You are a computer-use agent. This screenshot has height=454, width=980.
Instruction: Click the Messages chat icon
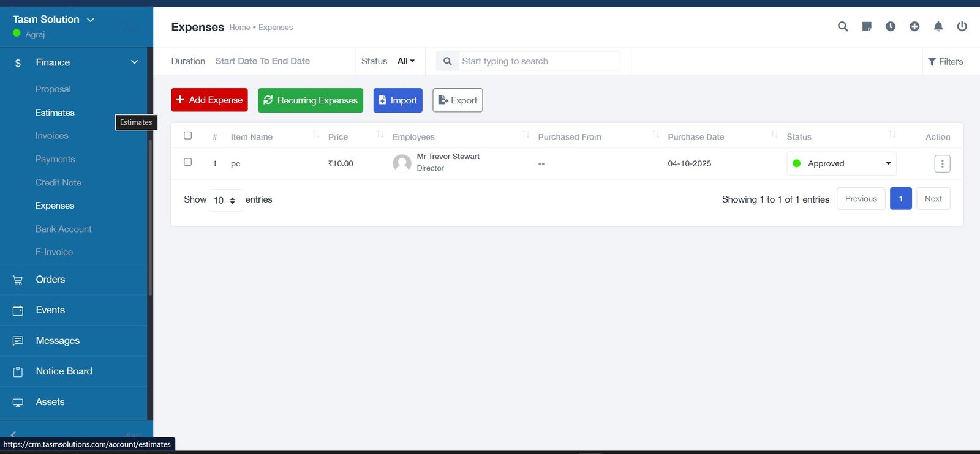[18, 341]
